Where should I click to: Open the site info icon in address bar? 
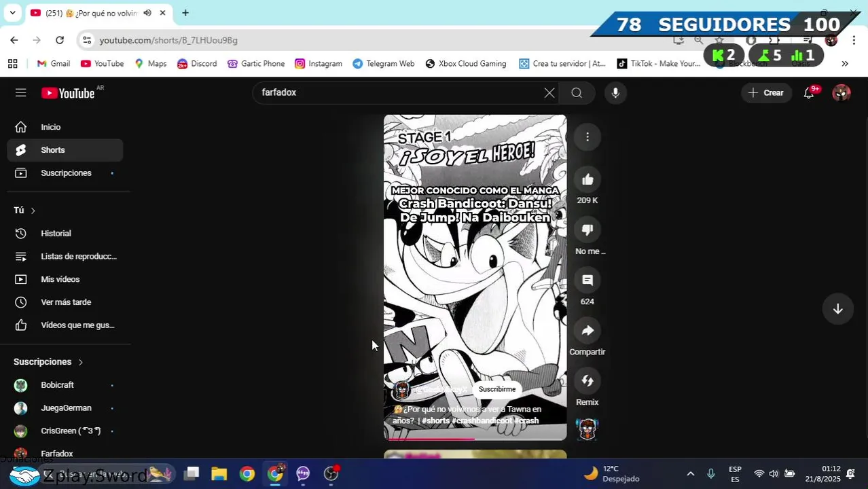pyautogui.click(x=86, y=40)
